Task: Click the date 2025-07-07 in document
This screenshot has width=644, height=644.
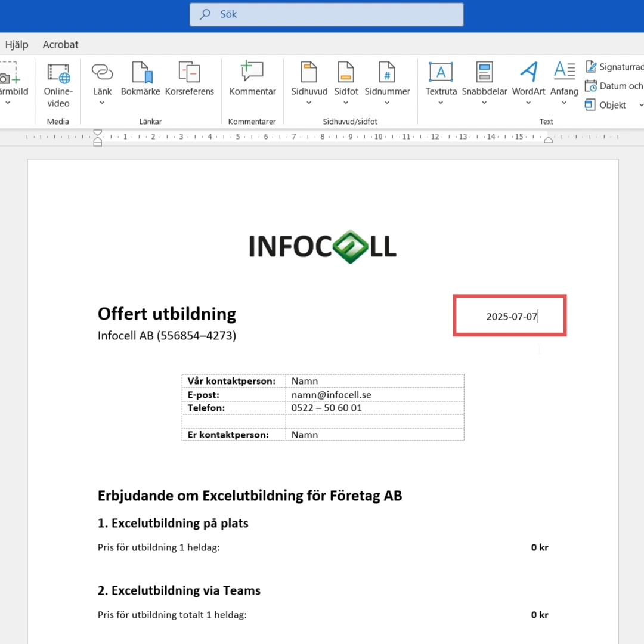Action: [512, 317]
